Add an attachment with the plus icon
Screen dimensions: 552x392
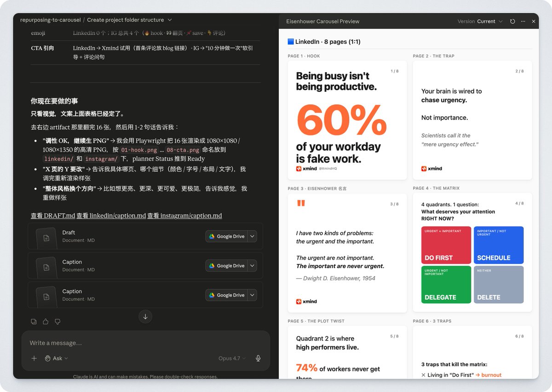pyautogui.click(x=34, y=358)
